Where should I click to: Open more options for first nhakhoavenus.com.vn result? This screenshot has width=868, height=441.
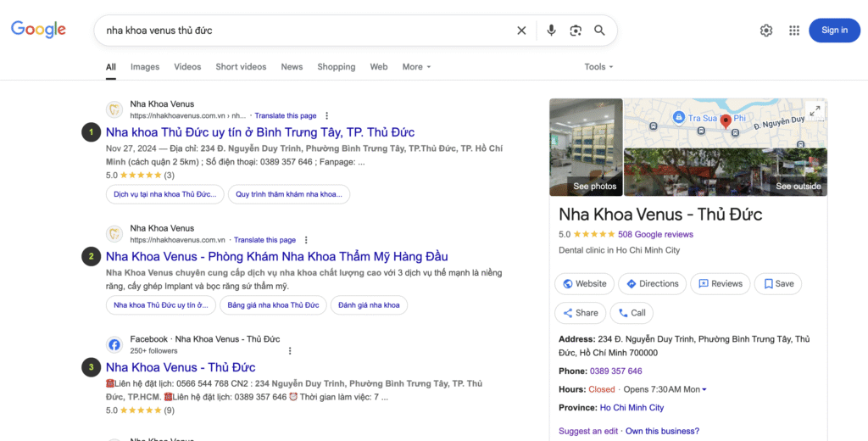326,116
